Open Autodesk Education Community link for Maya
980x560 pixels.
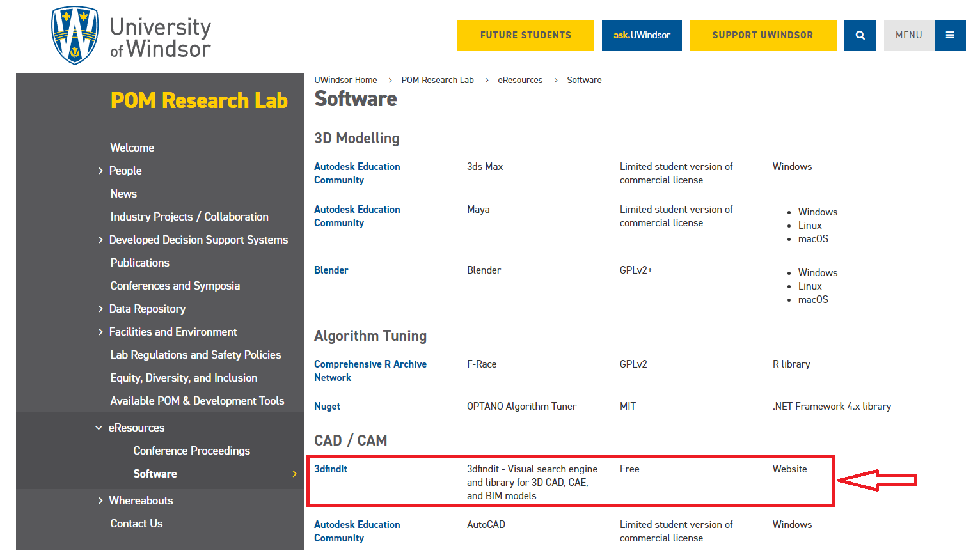[x=357, y=216]
